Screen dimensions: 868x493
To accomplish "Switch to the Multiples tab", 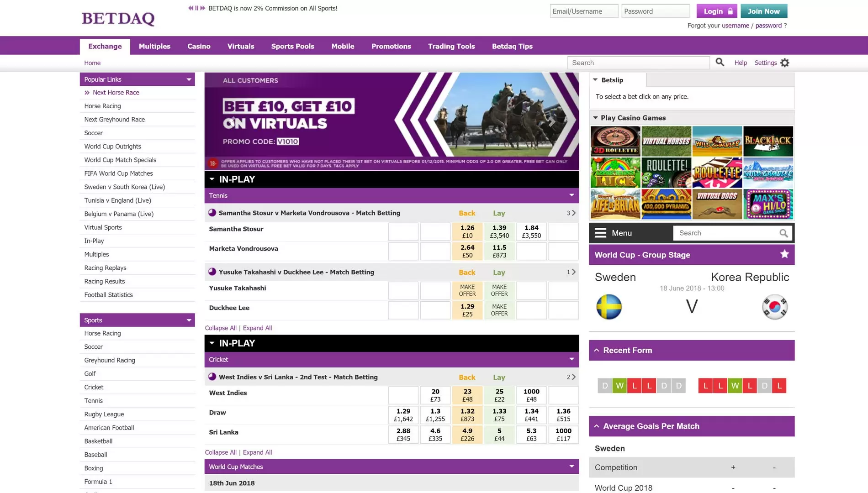I will (154, 46).
